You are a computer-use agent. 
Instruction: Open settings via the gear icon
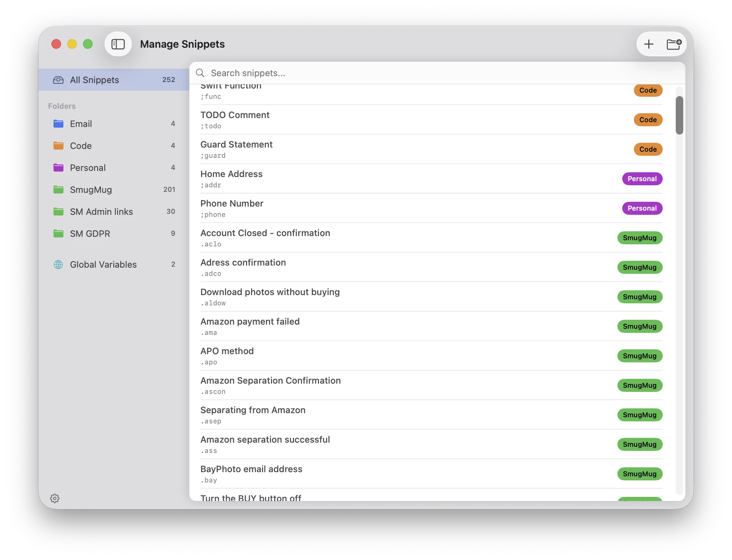(55, 498)
